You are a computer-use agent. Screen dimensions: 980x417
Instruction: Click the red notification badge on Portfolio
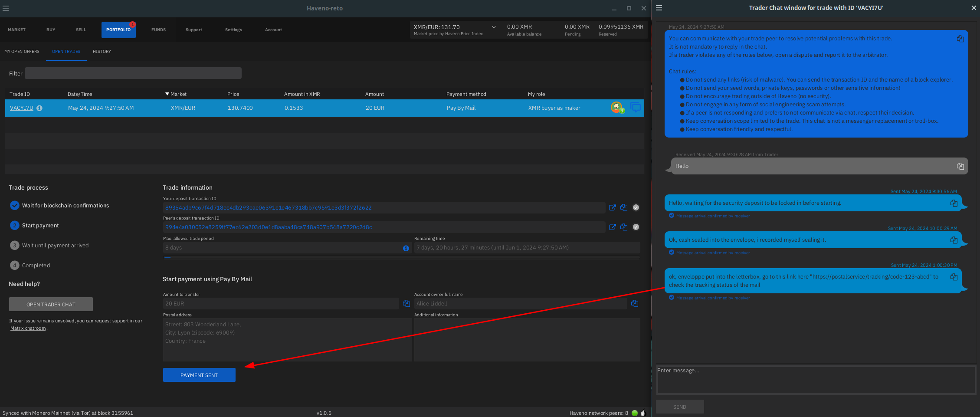point(133,24)
